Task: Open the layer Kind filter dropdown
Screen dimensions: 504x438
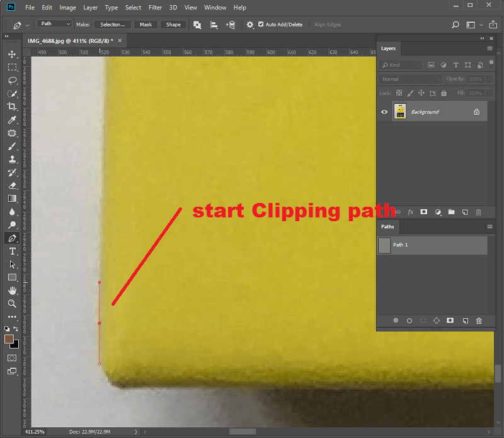Action: pos(401,65)
